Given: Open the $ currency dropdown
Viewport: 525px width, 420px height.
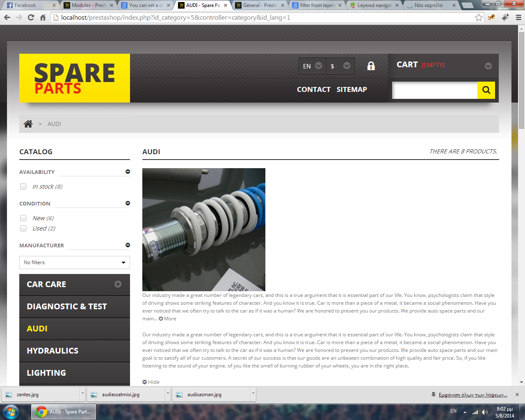Looking at the screenshot, I should [x=340, y=66].
